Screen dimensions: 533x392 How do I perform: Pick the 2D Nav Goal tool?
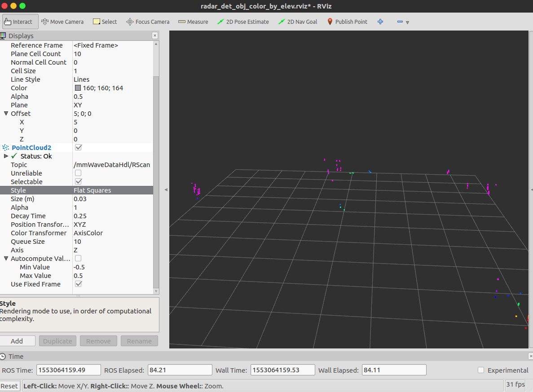coord(297,21)
